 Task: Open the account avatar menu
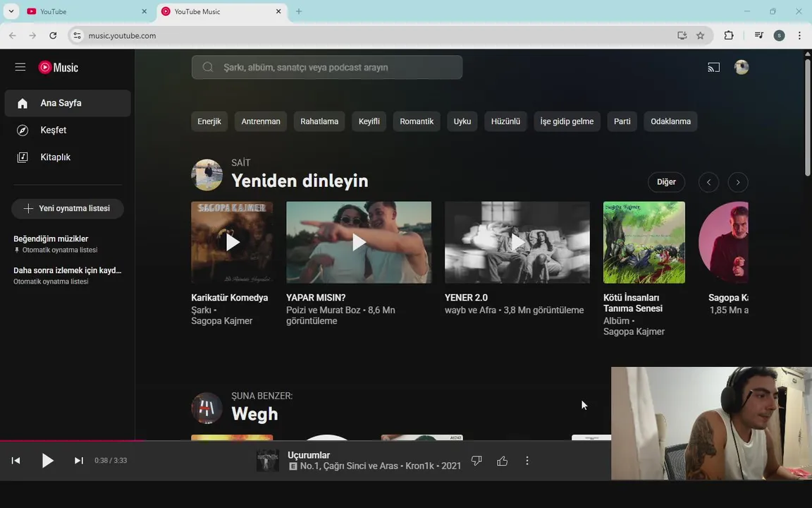(742, 68)
